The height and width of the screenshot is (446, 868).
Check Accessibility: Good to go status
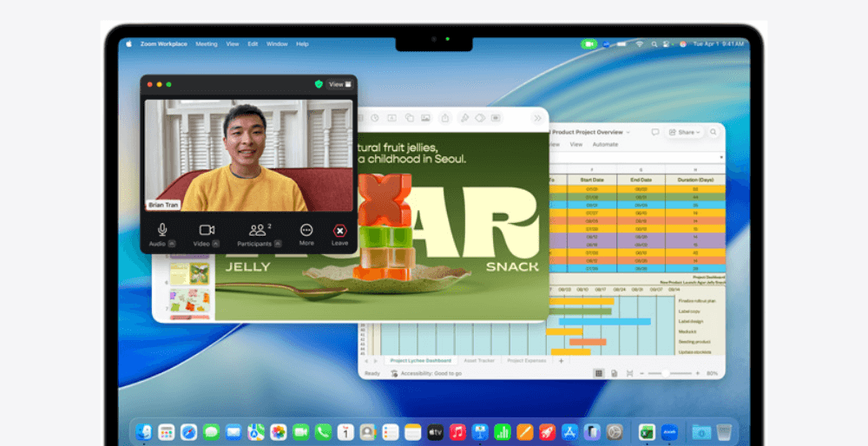coord(425,373)
